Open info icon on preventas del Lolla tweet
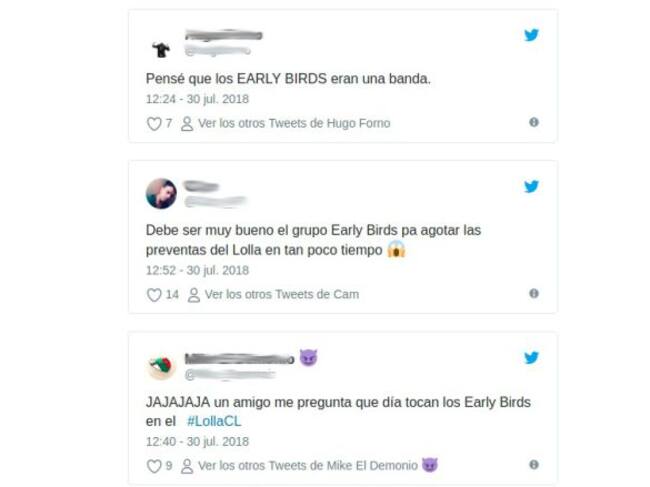 (x=534, y=293)
